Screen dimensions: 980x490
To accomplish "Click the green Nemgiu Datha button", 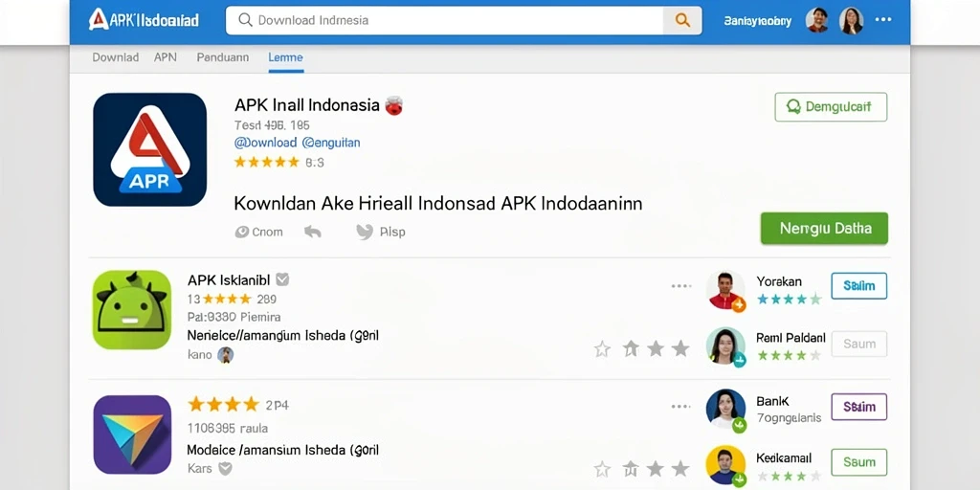I will (824, 228).
